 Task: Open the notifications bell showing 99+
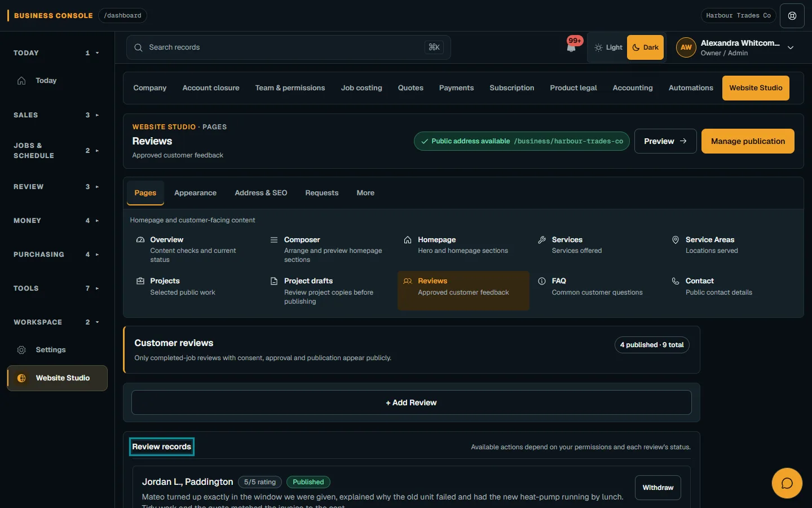click(571, 47)
